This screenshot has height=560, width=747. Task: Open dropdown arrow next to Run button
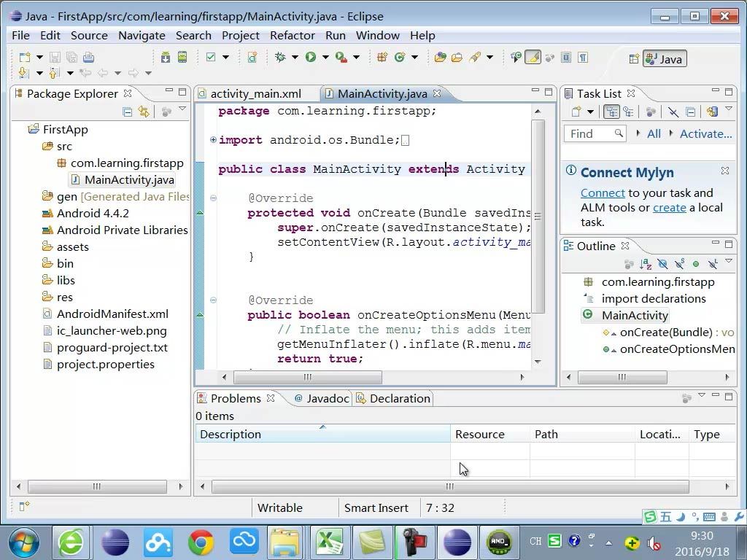click(x=325, y=57)
